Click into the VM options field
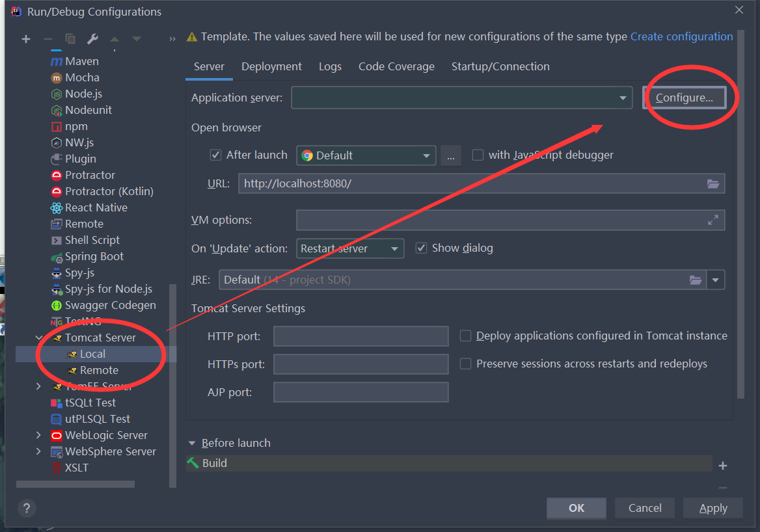Image resolution: width=760 pixels, height=532 pixels. click(510, 220)
